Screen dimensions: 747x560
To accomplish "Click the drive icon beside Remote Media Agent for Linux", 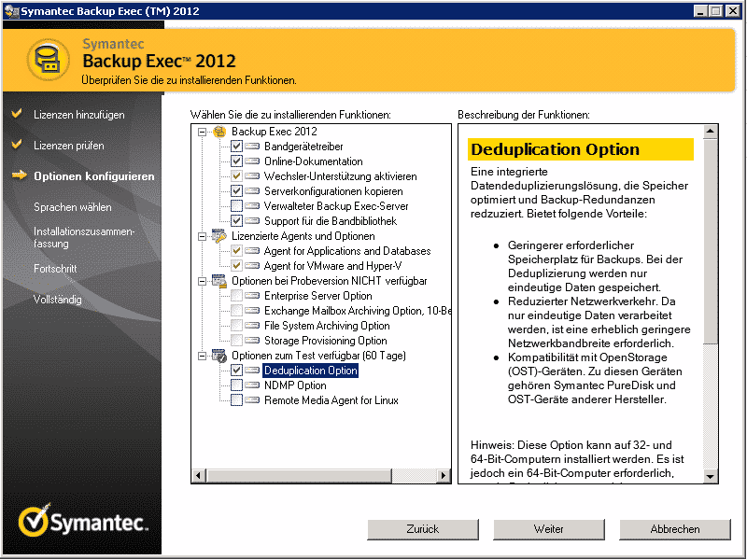I will pyautogui.click(x=252, y=400).
